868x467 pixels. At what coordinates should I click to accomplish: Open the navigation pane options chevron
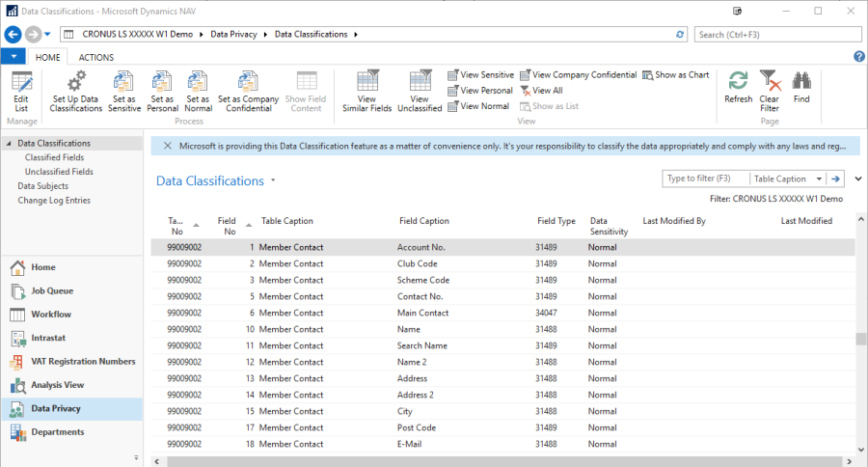pyautogui.click(x=136, y=457)
